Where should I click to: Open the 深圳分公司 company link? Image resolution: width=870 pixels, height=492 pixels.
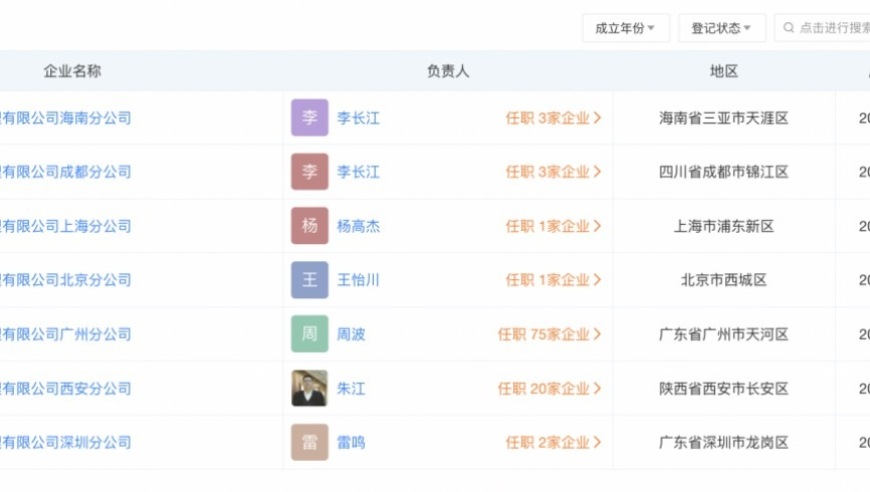click(65, 442)
